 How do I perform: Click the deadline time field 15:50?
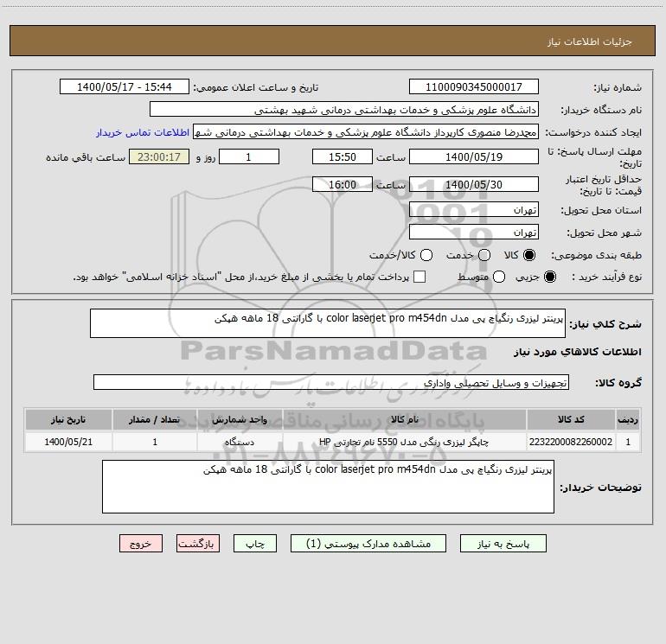[343, 156]
